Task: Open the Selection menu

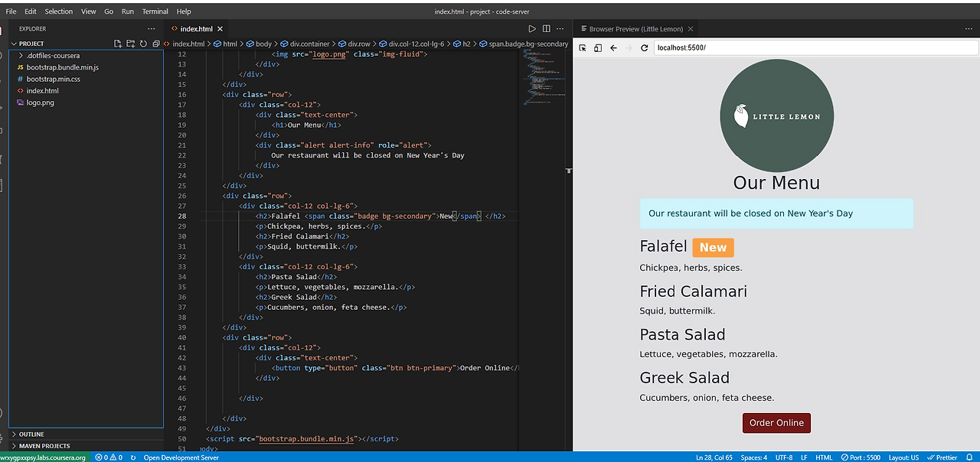Action: [x=59, y=11]
